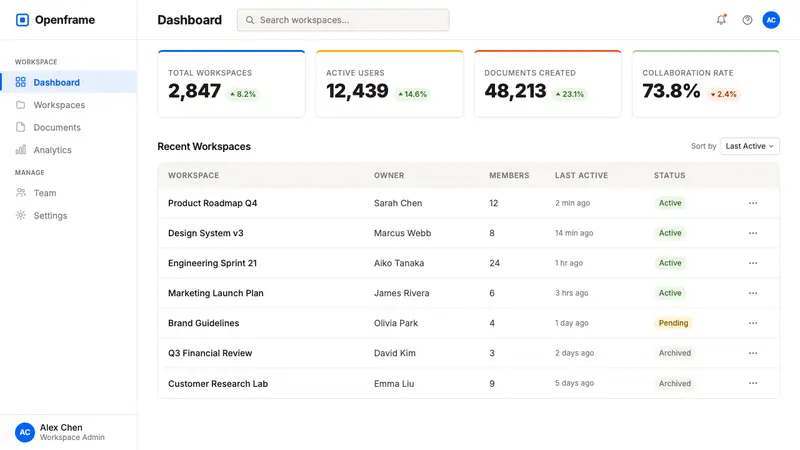Click owner Olivia Park
Screen dimensions: 800x450
pos(396,323)
